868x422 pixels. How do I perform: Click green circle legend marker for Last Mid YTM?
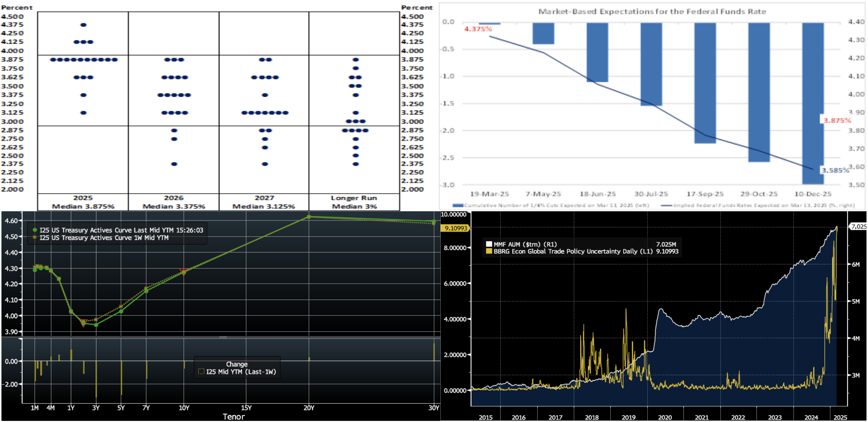click(35, 230)
